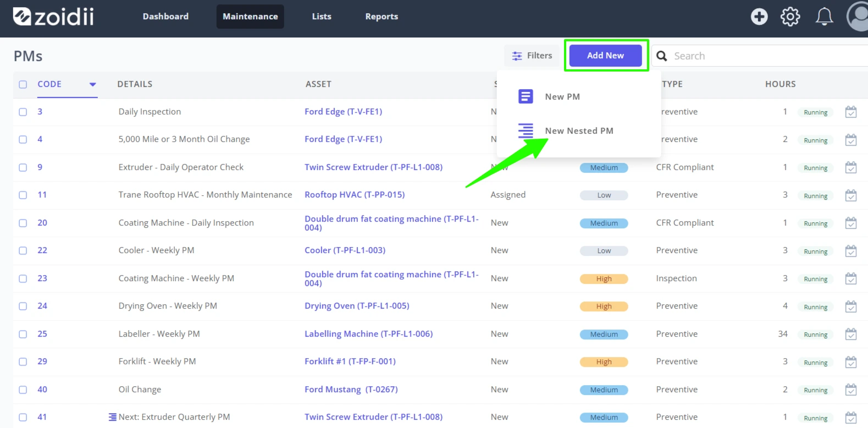Viewport: 868px width, 428px height.
Task: Open Drying Oven (T-PF-L1-005) asset link
Action: pos(357,306)
